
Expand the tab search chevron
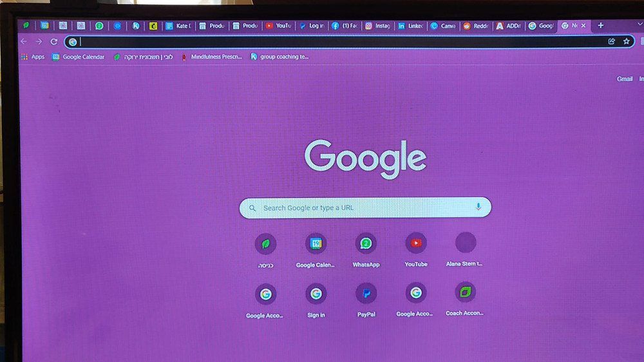coord(640,24)
